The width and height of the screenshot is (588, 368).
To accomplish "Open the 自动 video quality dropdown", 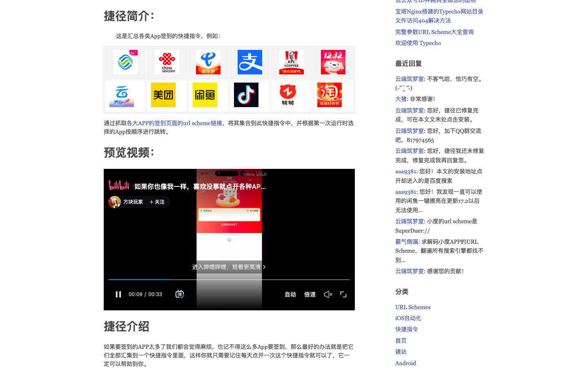I will pyautogui.click(x=290, y=294).
